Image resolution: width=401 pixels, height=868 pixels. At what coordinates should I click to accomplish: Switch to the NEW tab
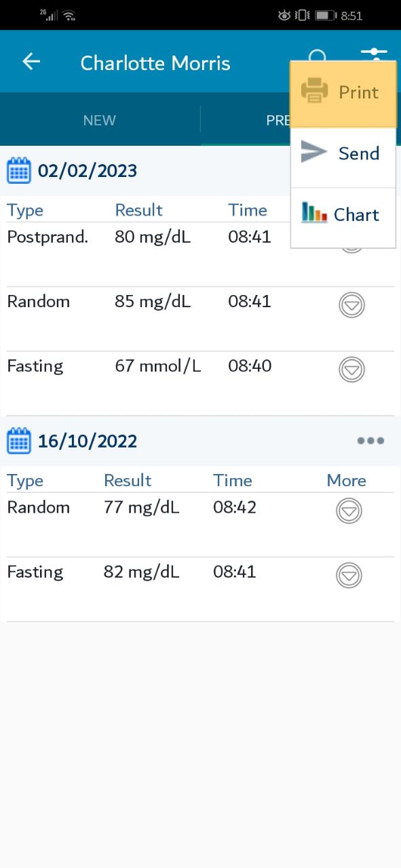coord(100,120)
